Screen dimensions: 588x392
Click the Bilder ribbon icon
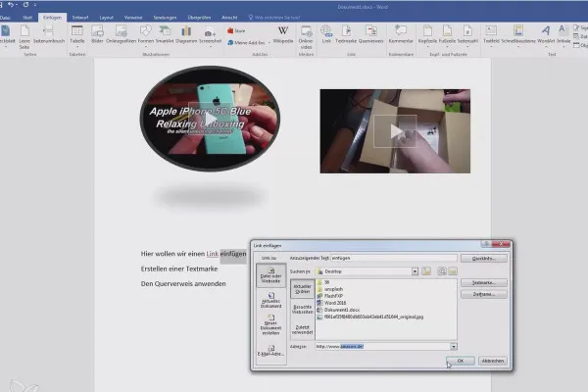pyautogui.click(x=97, y=34)
